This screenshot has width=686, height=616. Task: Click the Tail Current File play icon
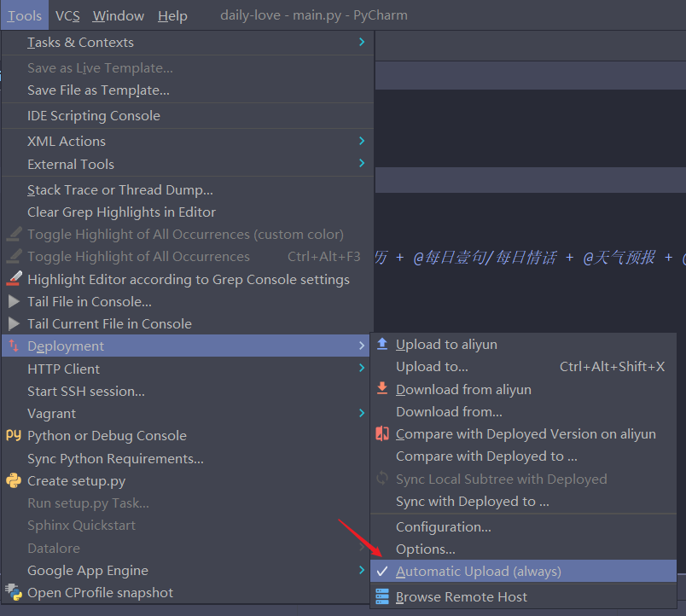point(14,323)
